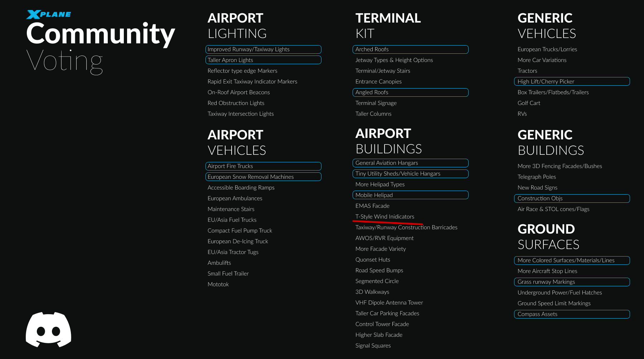Select Construction Objs in Generic Buildings
Viewport: 644px width, 359px height.
tap(572, 198)
